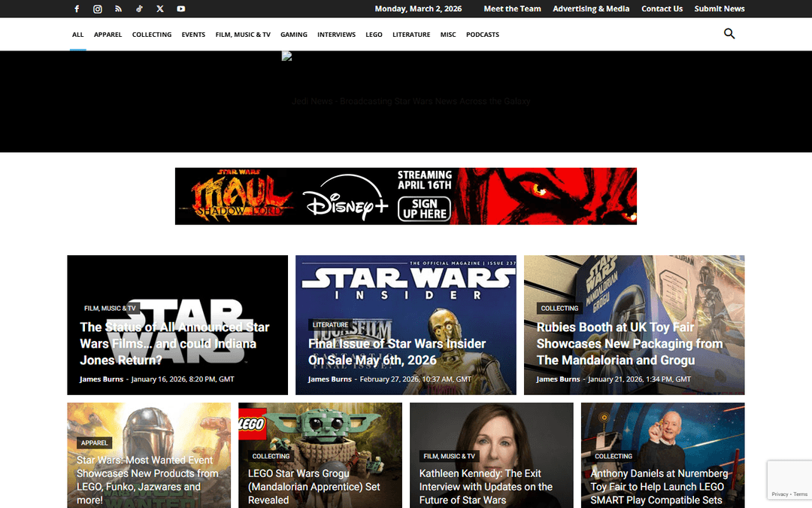Click James Burns author on Star Wars Films card
Image resolution: width=812 pixels, height=508 pixels.
101,379
